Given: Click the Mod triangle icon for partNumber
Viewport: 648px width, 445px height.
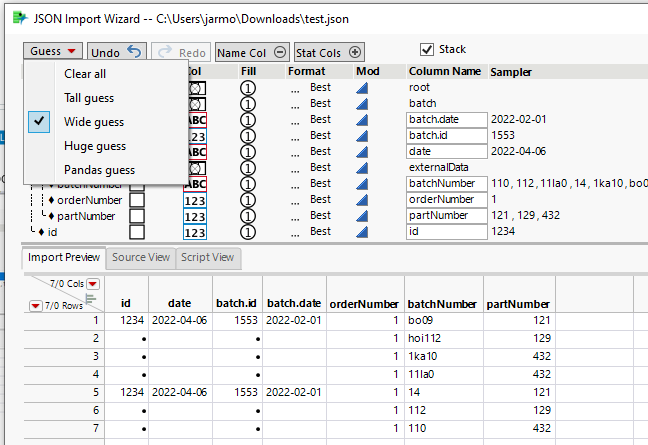Looking at the screenshot, I should 362,216.
